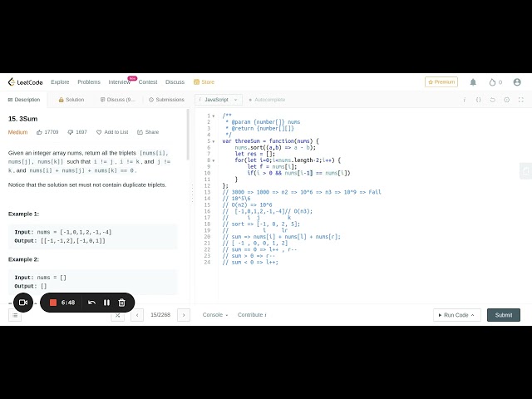Open Explore in top navigation
The height and width of the screenshot is (399, 532).
[x=60, y=82]
